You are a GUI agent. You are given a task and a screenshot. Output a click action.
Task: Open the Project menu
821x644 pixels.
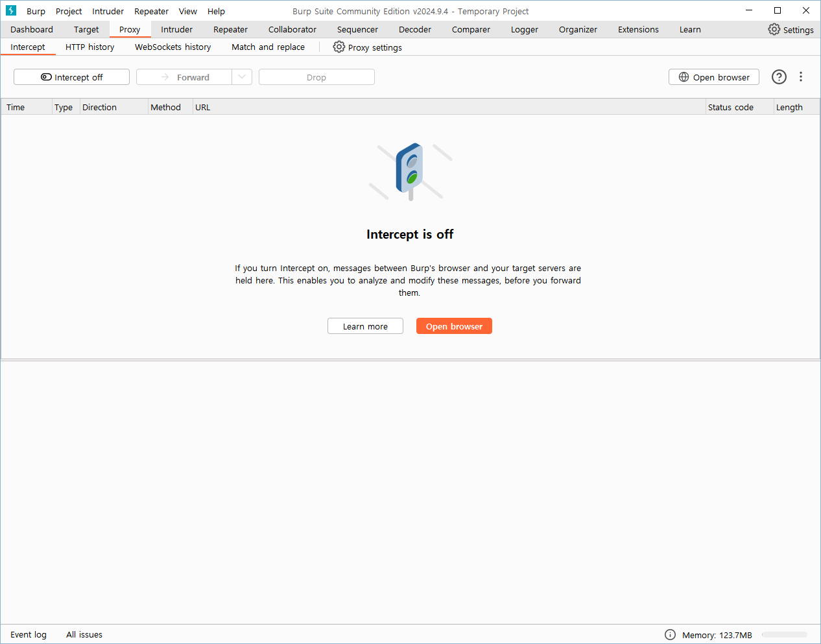(69, 11)
